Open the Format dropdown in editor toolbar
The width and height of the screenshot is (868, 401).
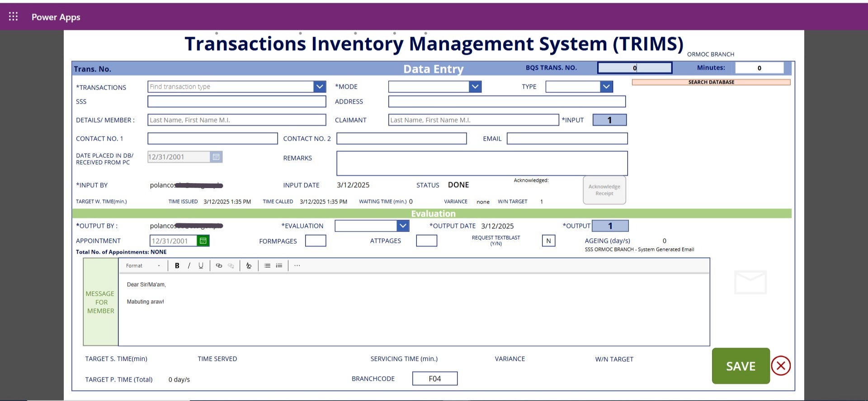coord(143,266)
